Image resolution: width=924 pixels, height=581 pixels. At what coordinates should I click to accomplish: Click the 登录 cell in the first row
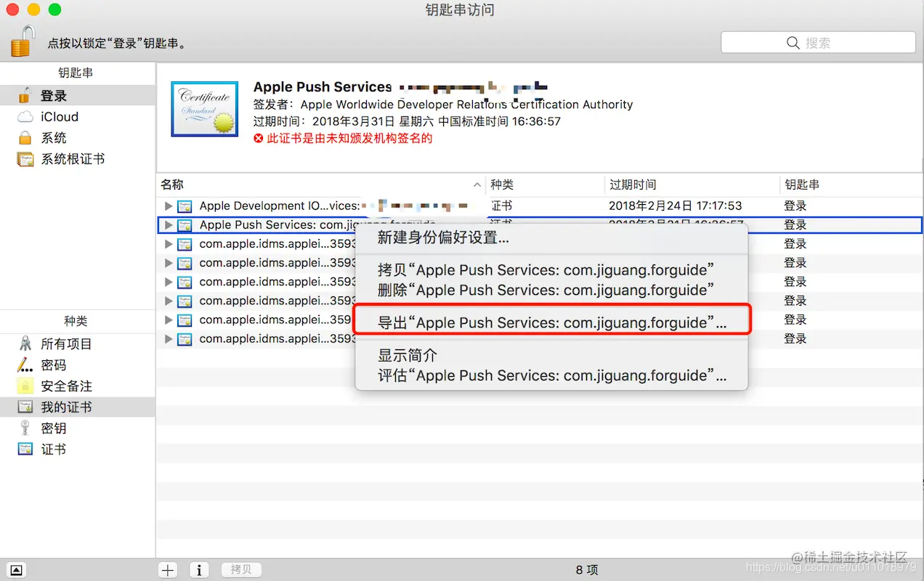pos(795,206)
